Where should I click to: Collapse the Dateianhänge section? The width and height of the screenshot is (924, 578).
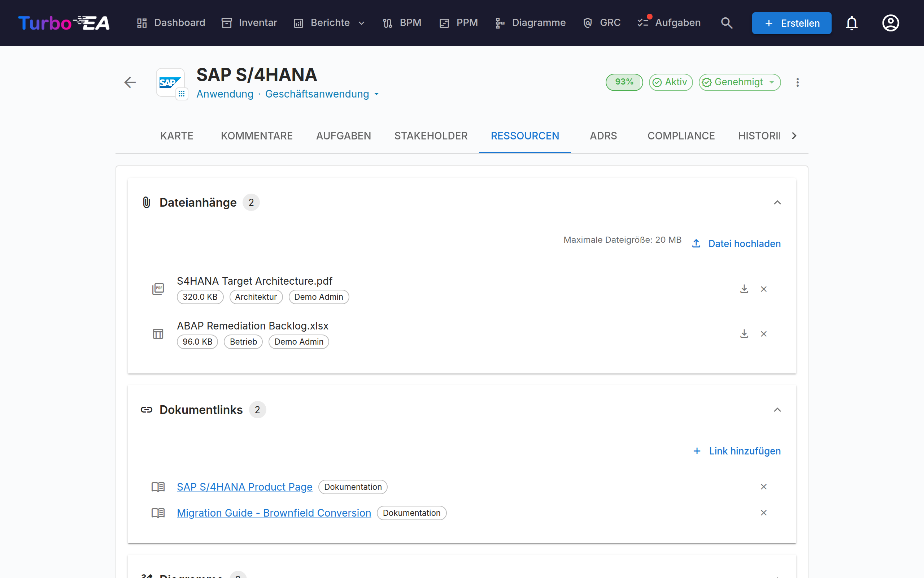pos(777,202)
